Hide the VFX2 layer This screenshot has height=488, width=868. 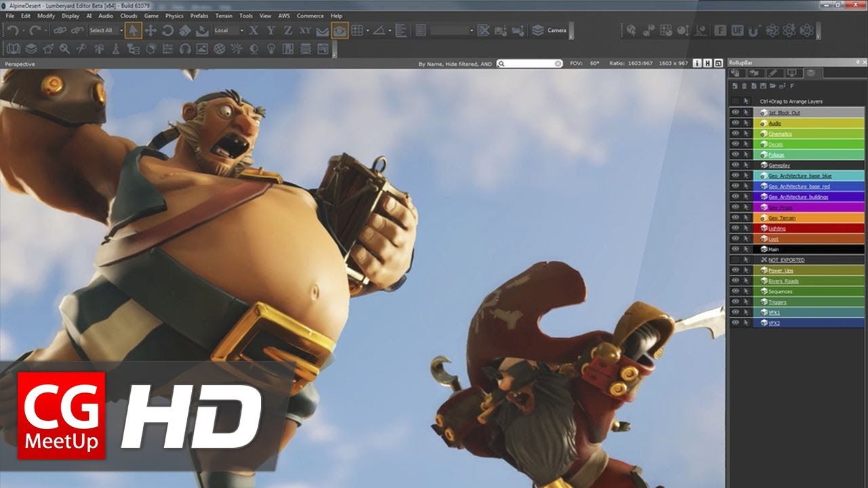735,323
